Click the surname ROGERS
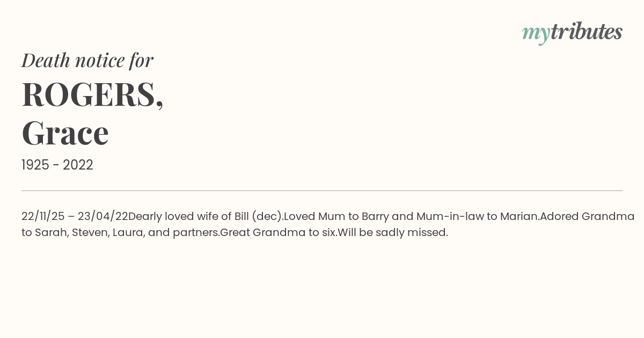Viewport: 644px width, 338px height. pos(92,94)
